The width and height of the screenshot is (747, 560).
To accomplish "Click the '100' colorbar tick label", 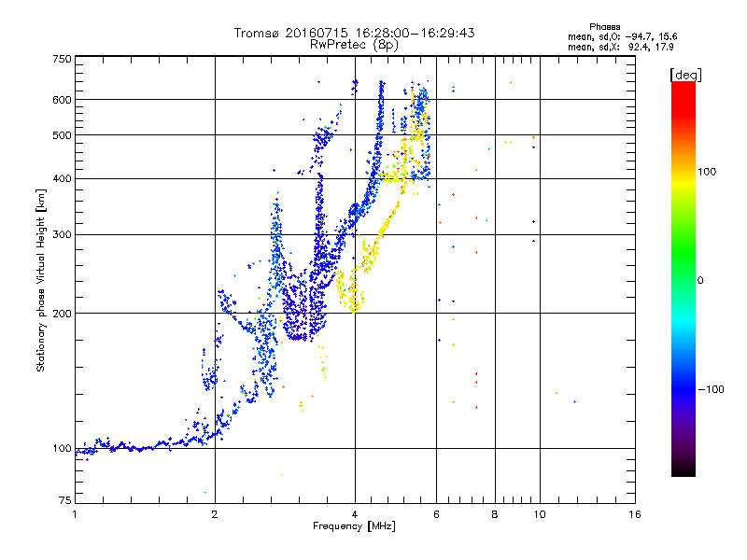I will (707, 172).
